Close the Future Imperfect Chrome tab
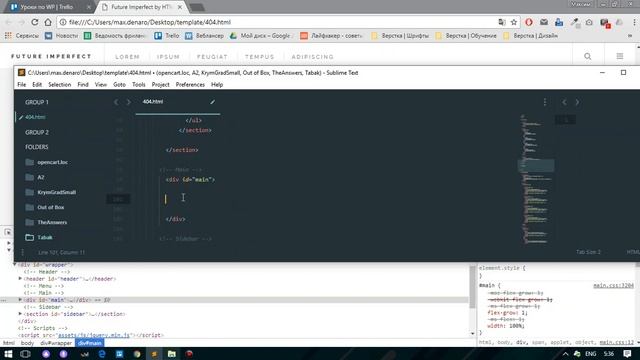The height and width of the screenshot is (360, 640). tap(180, 7)
